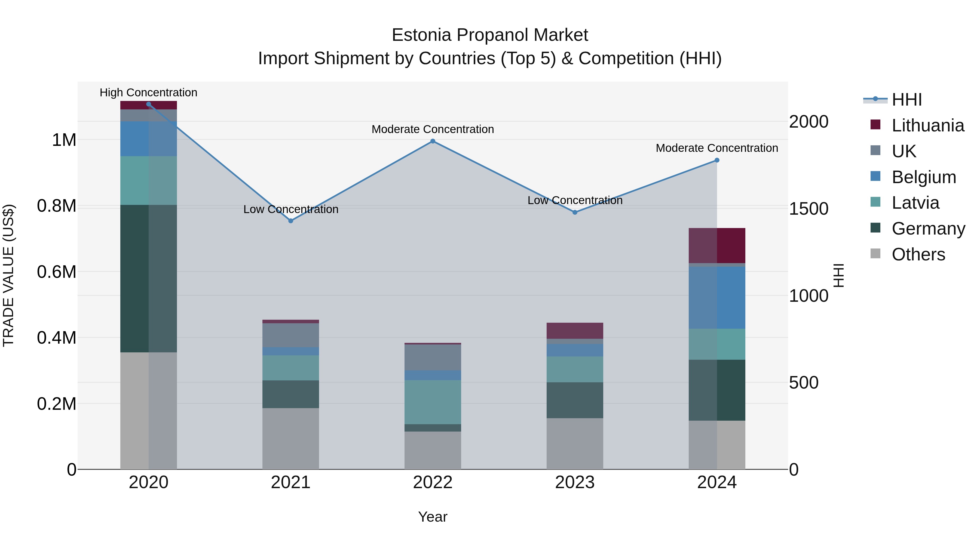
Task: Click the 2021 'Low Concentration' annotation
Action: coord(291,210)
